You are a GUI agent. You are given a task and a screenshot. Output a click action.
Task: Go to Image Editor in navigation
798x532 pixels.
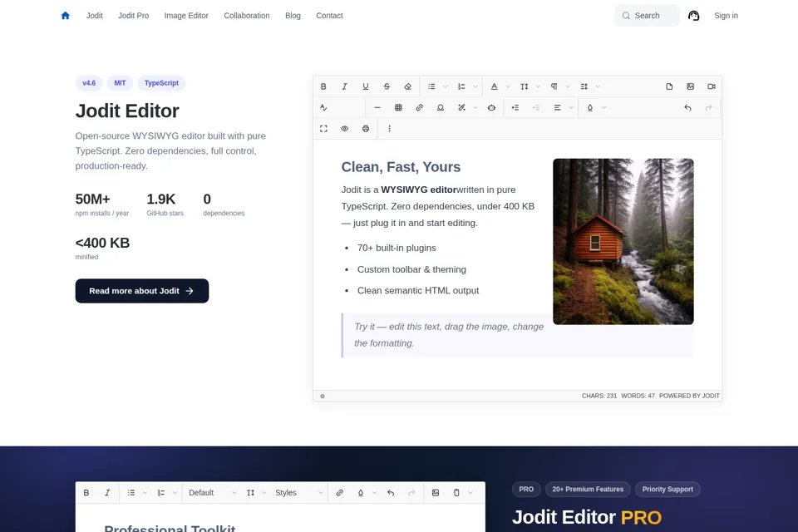point(186,16)
